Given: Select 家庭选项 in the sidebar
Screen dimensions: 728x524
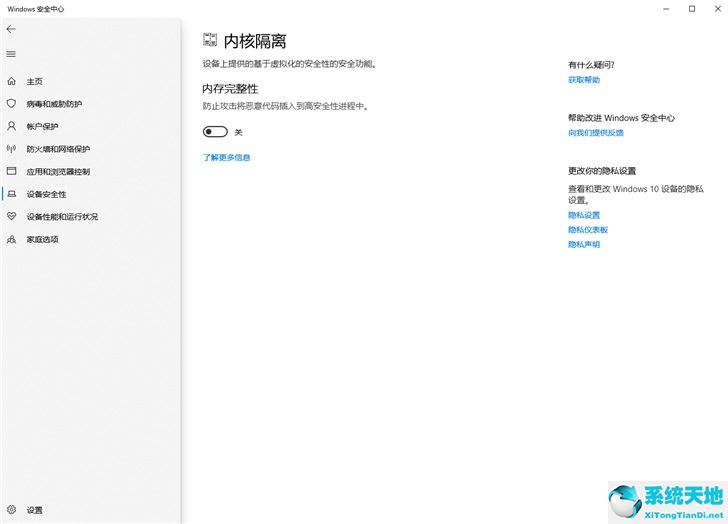Looking at the screenshot, I should coord(42,239).
